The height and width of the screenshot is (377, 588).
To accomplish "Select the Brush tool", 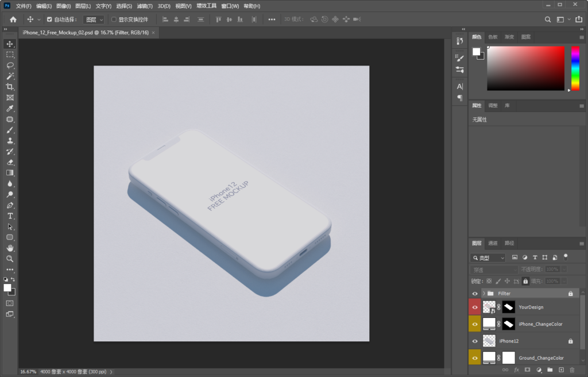I will point(10,130).
